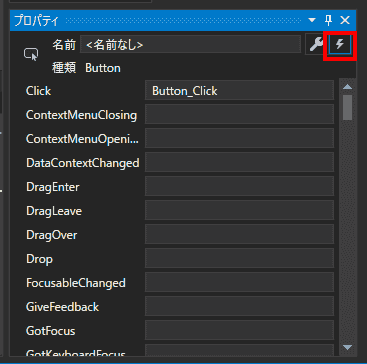This screenshot has height=364, width=367.
Task: Select the DragOver event label
Action: tap(52, 235)
